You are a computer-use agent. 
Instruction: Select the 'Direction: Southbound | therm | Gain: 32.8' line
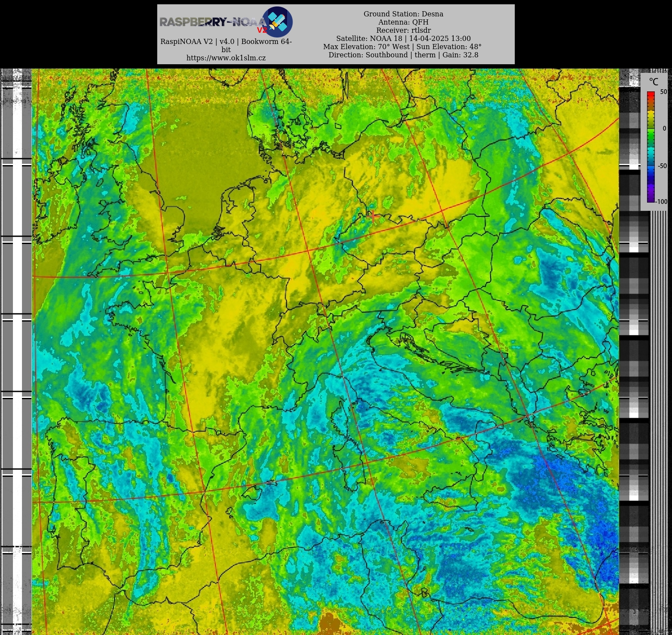coord(403,55)
